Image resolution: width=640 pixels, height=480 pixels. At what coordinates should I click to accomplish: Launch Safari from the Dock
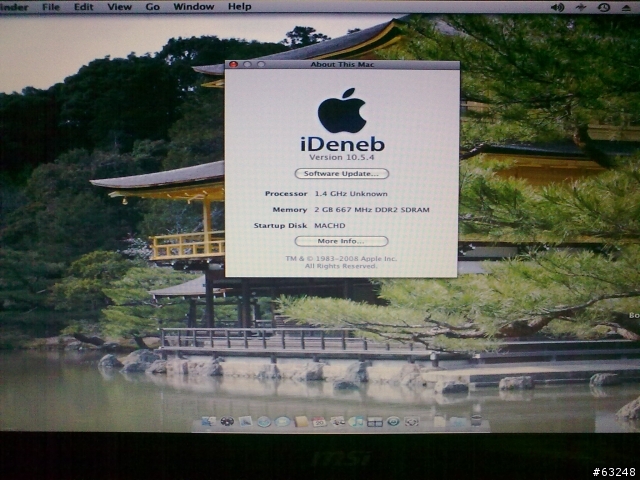point(264,422)
